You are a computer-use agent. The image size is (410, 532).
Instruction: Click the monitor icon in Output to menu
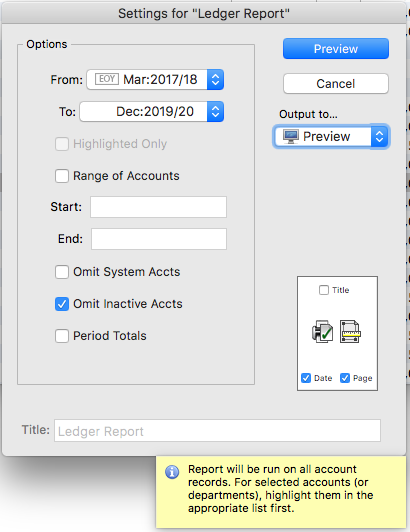pos(291,136)
